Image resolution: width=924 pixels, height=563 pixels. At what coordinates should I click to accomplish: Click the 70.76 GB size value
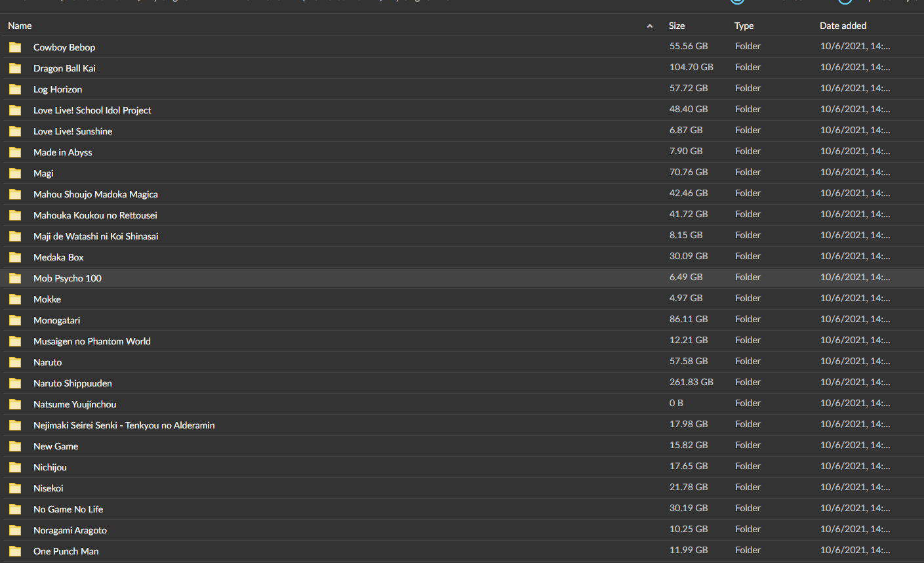click(x=689, y=172)
